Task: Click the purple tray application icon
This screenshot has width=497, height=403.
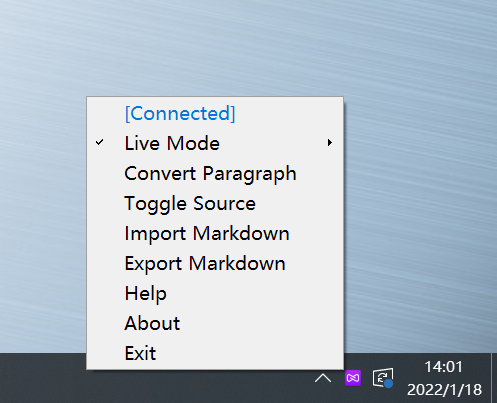Action: pos(353,378)
